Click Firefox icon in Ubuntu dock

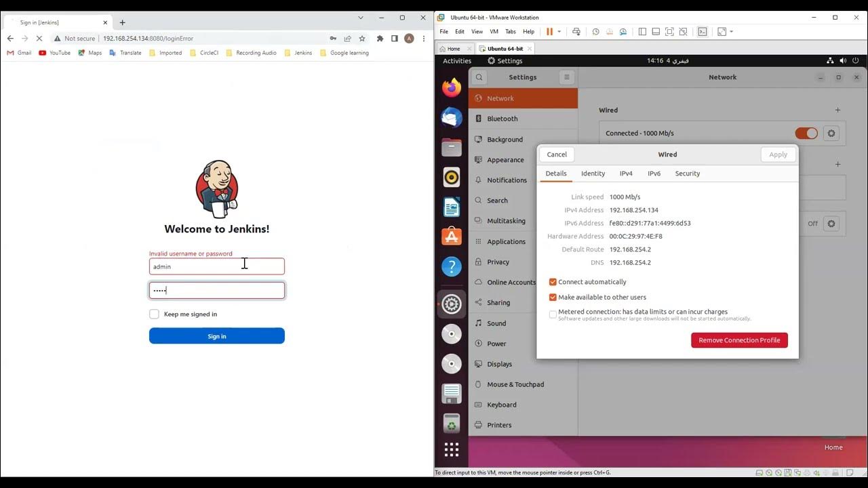452,87
